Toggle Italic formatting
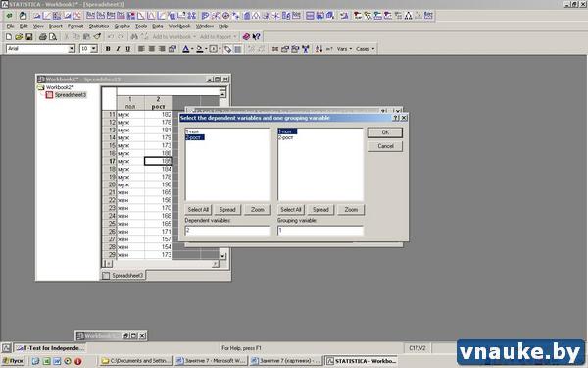The width and height of the screenshot is (588, 368). coord(118,49)
